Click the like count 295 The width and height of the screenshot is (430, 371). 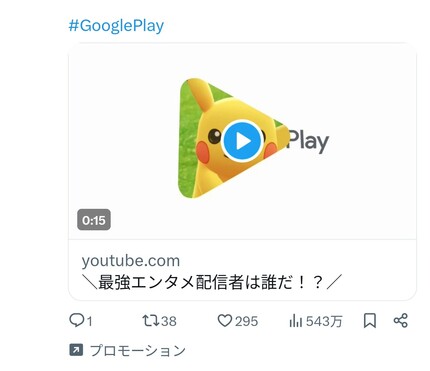246,321
